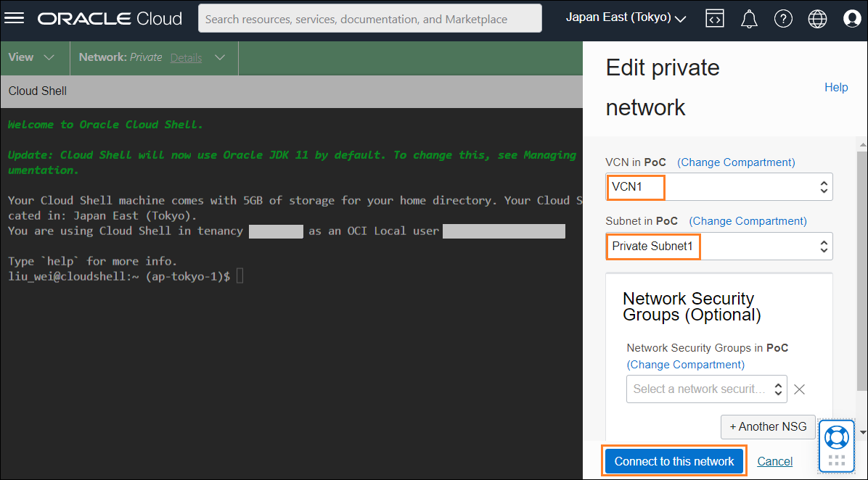Click the resources search input field

370,18
